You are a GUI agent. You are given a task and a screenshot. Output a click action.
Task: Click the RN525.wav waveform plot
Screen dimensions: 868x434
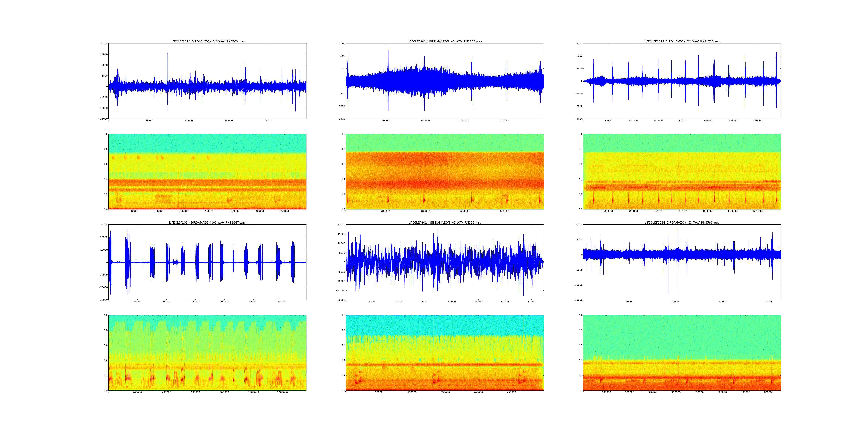point(444,262)
